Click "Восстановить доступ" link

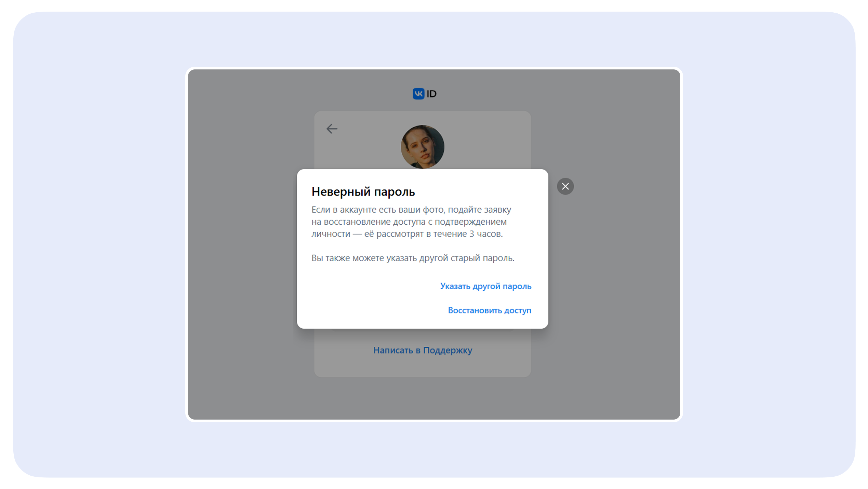click(x=489, y=310)
